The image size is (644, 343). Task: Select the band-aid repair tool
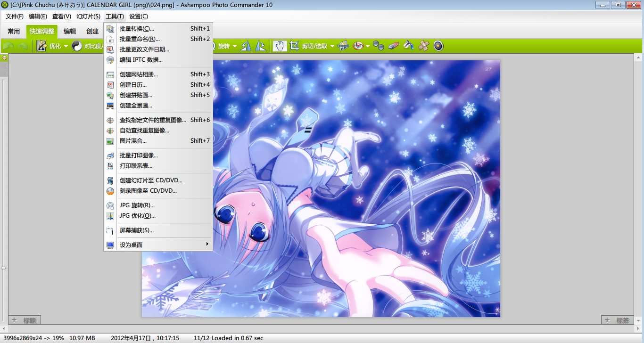tap(423, 46)
